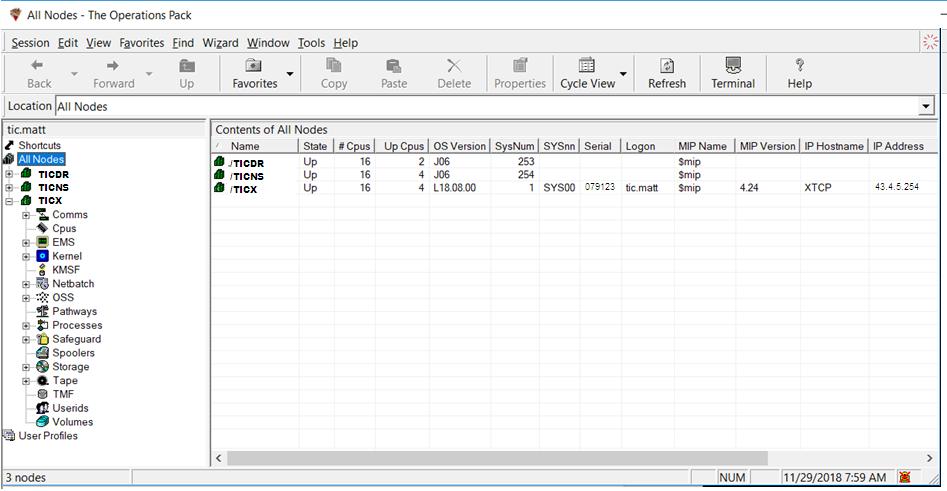Click the Favorites folder icon
This screenshot has width=947, height=491.
tap(254, 66)
